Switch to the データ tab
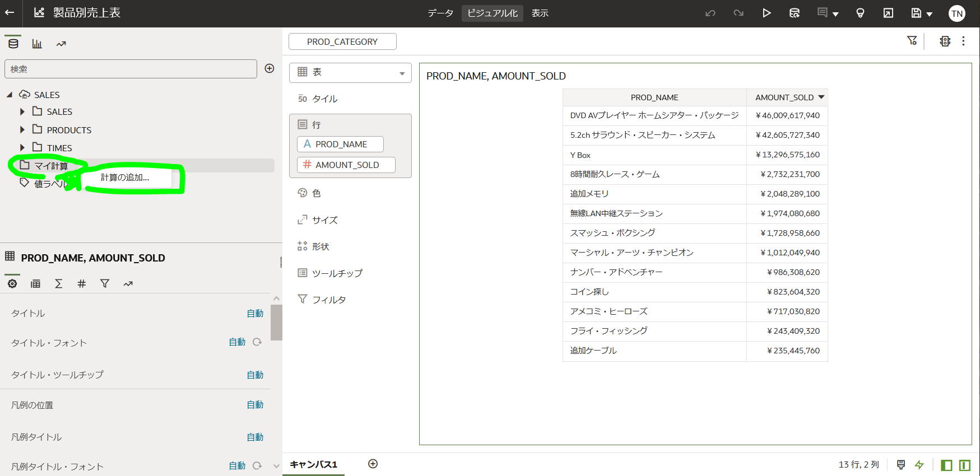Image resolution: width=980 pixels, height=476 pixels. pyautogui.click(x=440, y=13)
